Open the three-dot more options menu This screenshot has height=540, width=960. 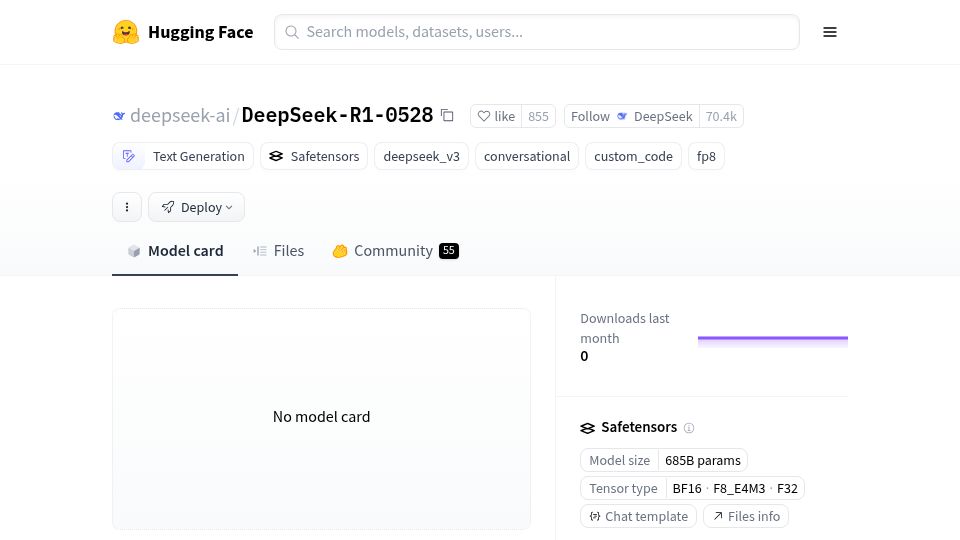(x=127, y=207)
